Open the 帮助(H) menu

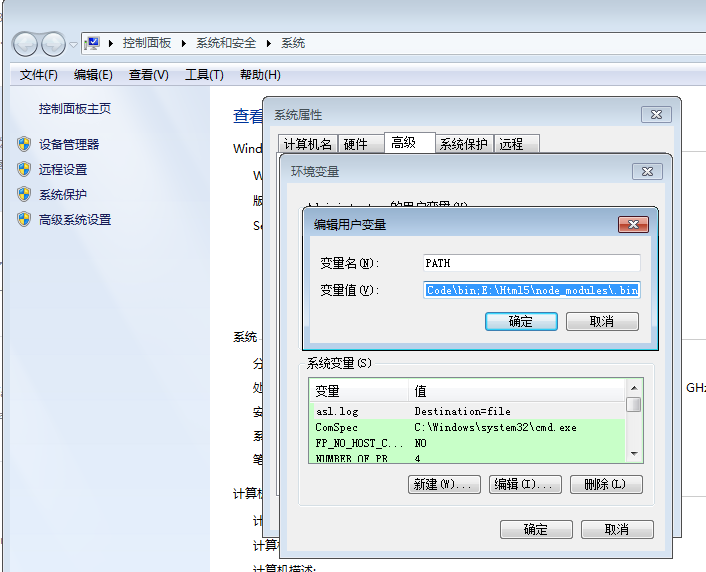click(x=260, y=75)
